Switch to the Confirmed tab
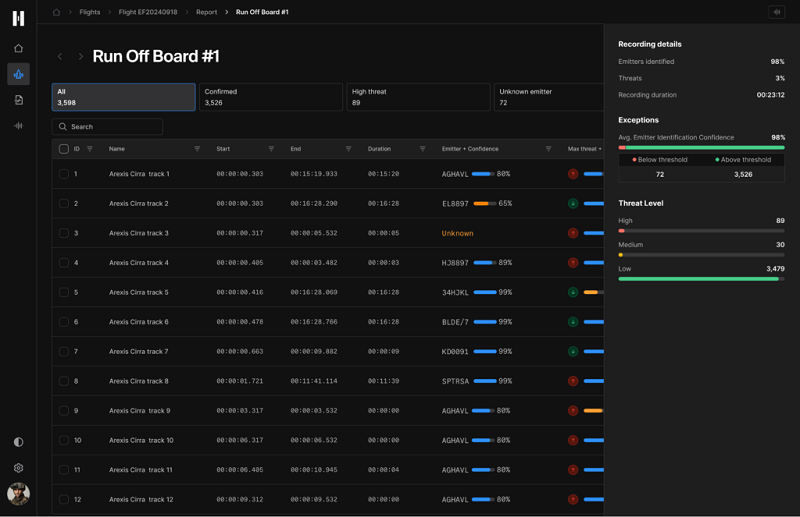This screenshot has height=517, width=800. [270, 97]
